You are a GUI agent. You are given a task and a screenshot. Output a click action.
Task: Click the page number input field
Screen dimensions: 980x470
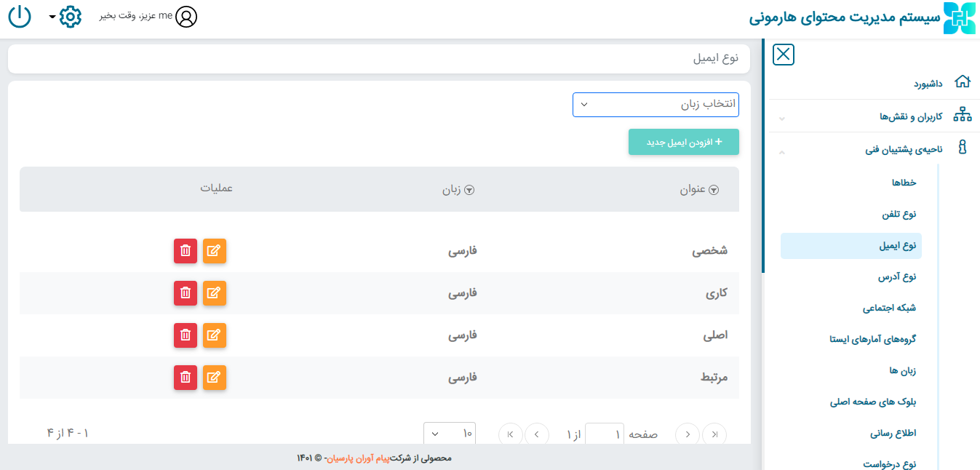604,434
